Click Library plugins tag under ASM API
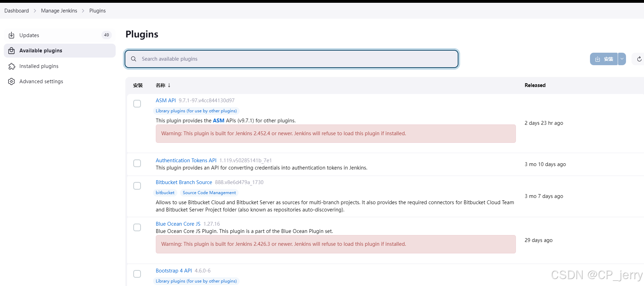This screenshot has height=286, width=644. tap(196, 111)
